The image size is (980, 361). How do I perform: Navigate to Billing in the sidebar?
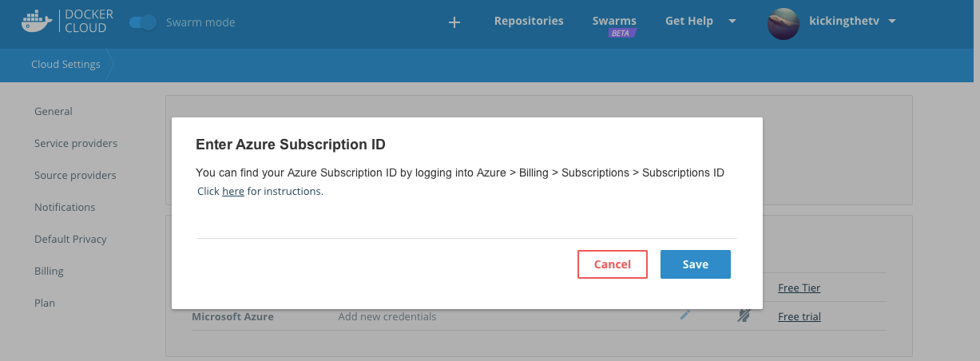click(x=49, y=271)
